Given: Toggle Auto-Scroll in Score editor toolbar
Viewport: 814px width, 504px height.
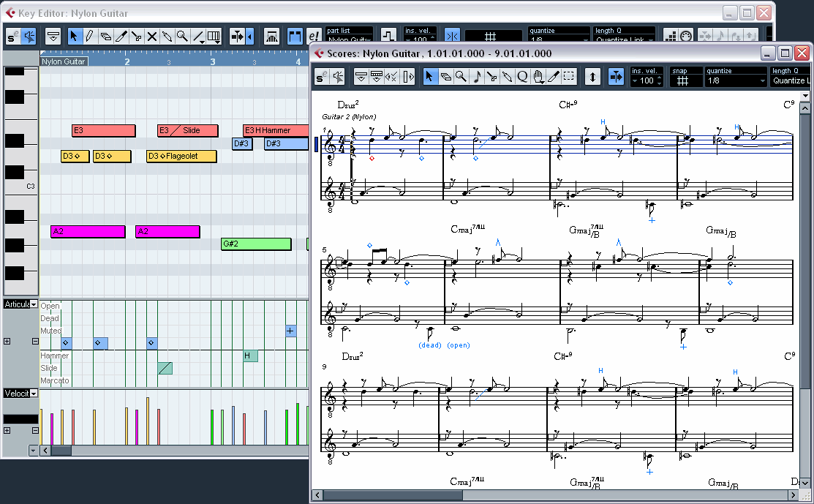Looking at the screenshot, I should (615, 76).
